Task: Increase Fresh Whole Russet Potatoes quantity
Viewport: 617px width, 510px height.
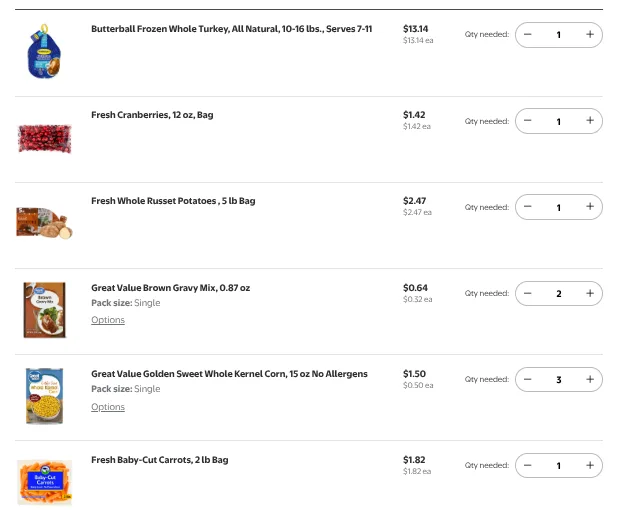Action: [x=590, y=207]
